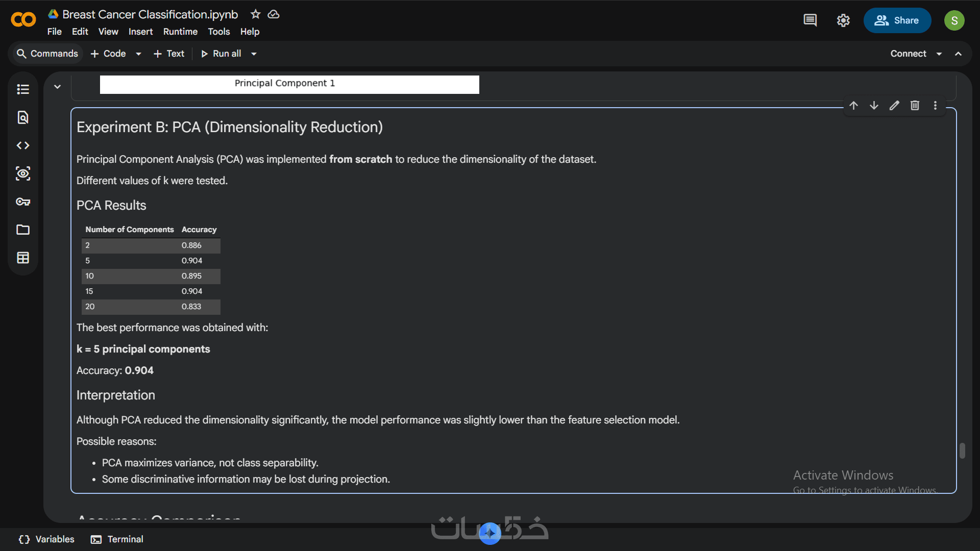Collapse the section with chevron arrow
Screen dimensions: 980x551
(58, 87)
